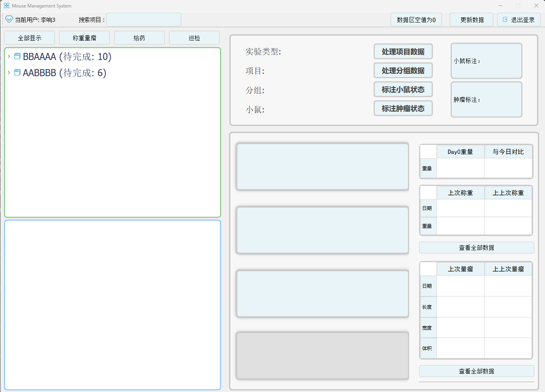545x392 pixels.
Task: Click the 日期 row header in tumor table
Action: pos(428,286)
